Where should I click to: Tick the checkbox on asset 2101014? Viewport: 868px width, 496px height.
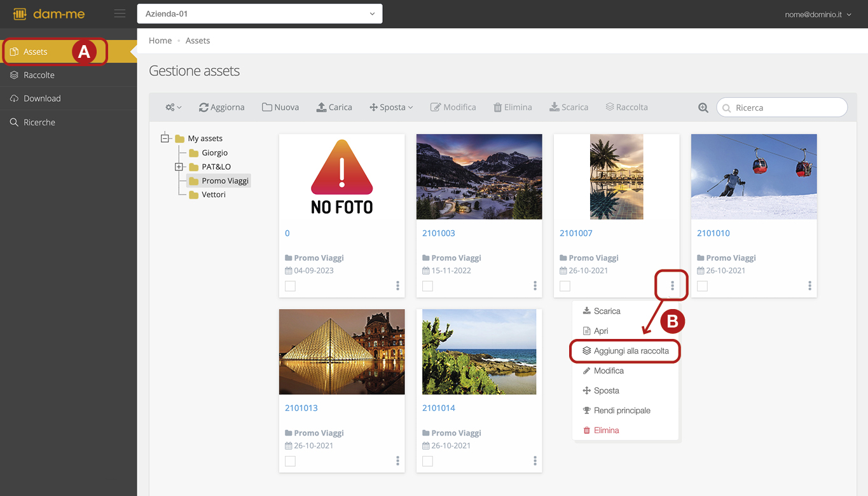427,461
